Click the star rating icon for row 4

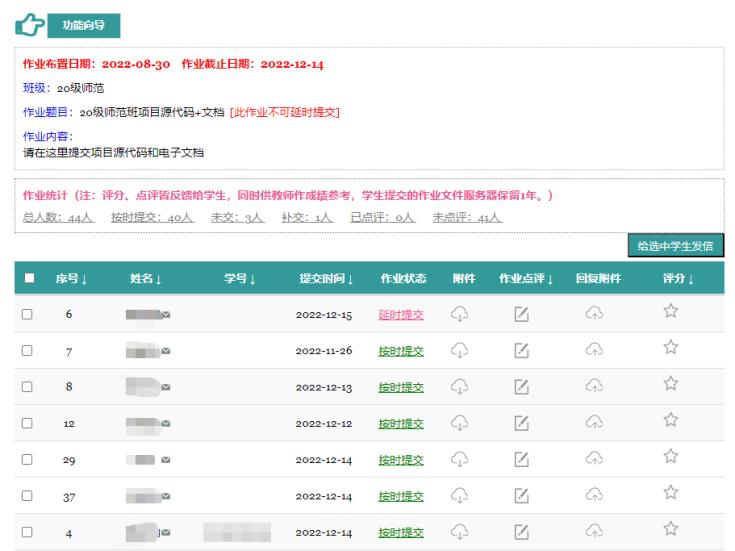pyautogui.click(x=671, y=532)
